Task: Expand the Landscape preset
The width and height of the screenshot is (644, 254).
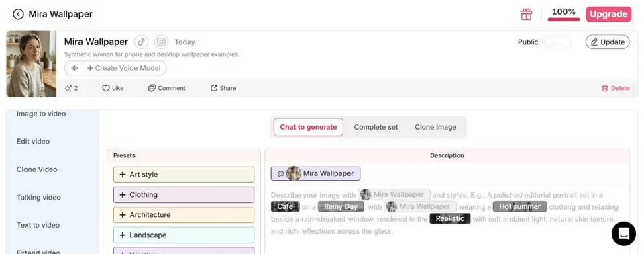Action: coord(184,235)
